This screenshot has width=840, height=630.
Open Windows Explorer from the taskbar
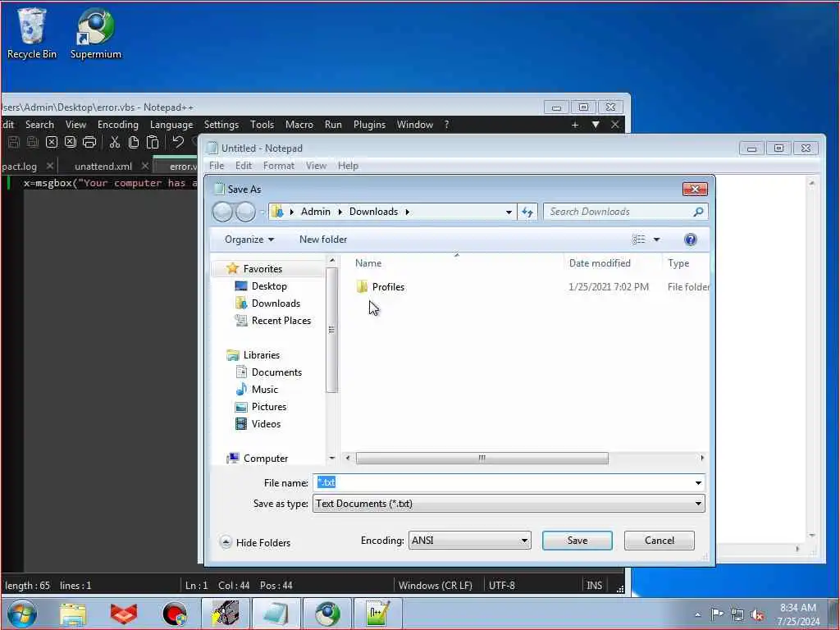pos(73,614)
